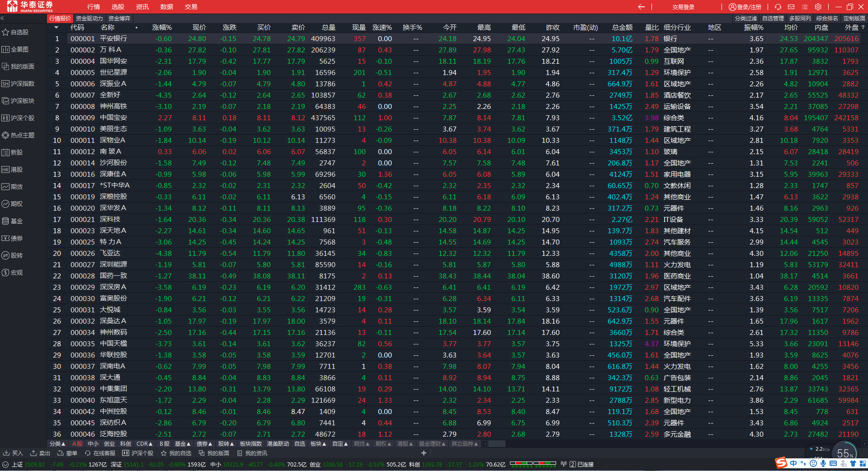Image resolution: width=868 pixels, height=471 pixels.
Task: Toggle the Sogou microphone voice input
Action: (823, 463)
